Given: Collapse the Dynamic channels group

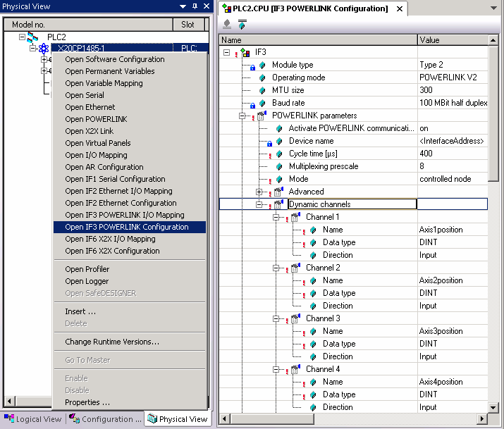Looking at the screenshot, I should (259, 204).
